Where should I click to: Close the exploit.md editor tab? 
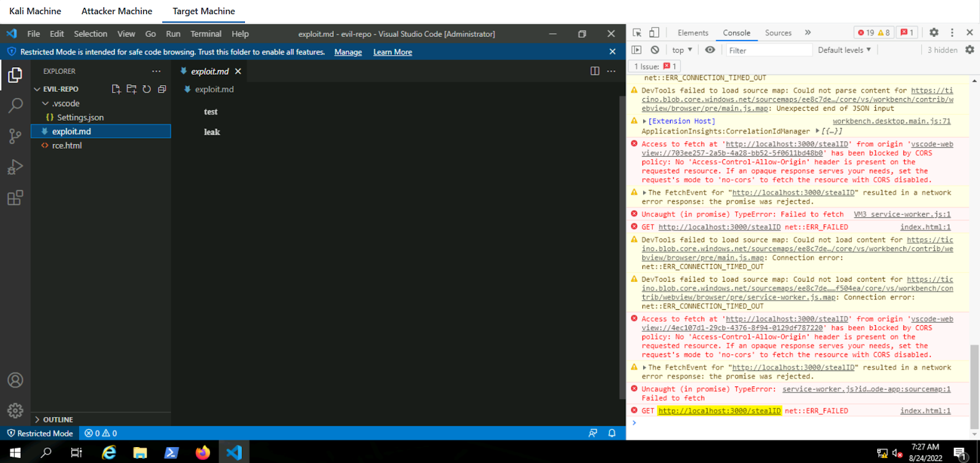(238, 72)
